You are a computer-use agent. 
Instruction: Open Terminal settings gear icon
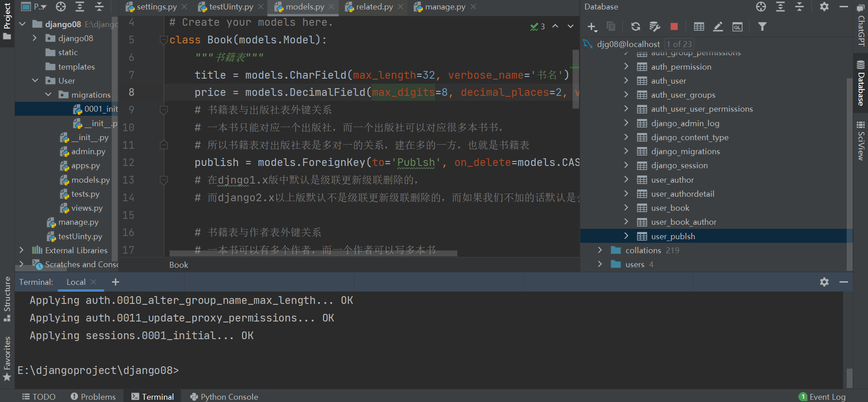[824, 282]
